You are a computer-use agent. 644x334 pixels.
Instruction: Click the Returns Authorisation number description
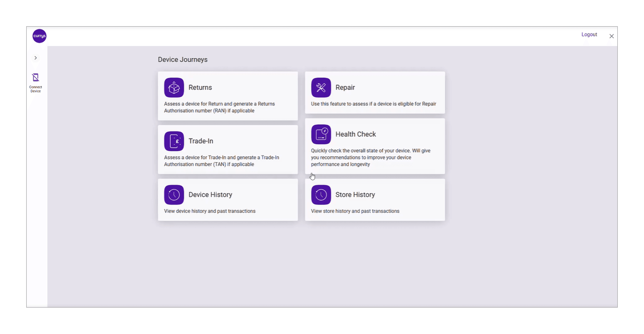[x=219, y=107]
